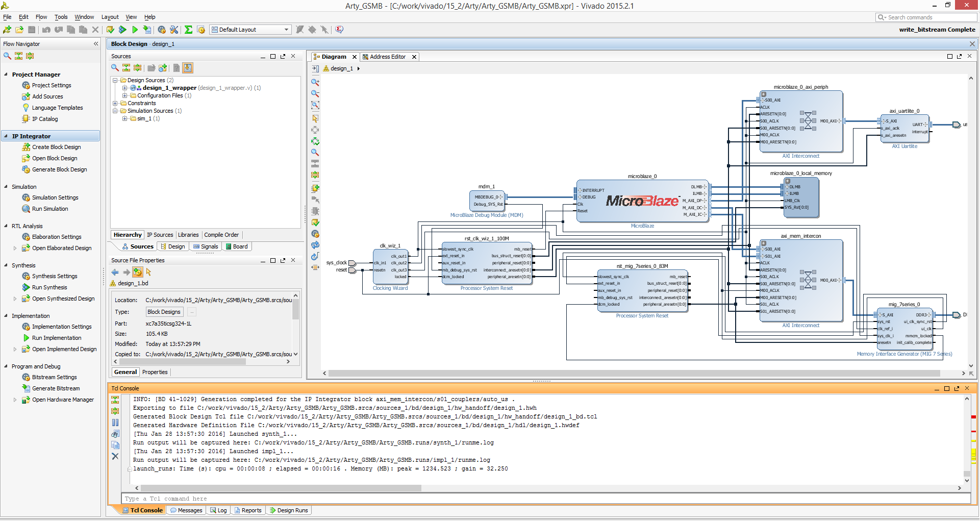Collapse the Project Manager section

click(x=6, y=75)
